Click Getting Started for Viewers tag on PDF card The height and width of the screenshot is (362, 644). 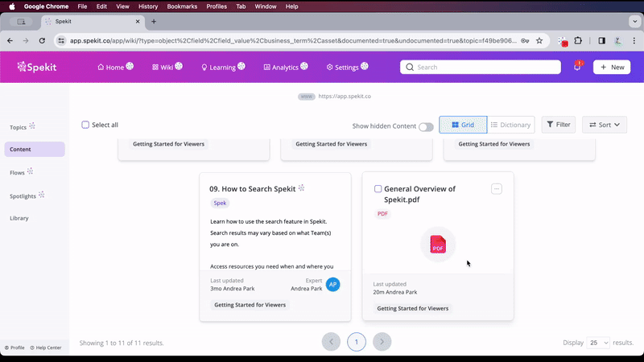pos(412,308)
